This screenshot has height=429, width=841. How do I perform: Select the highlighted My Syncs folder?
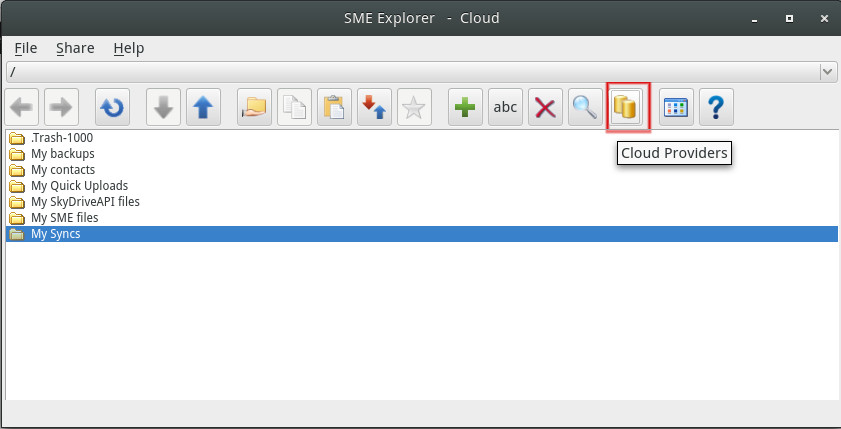coord(422,234)
